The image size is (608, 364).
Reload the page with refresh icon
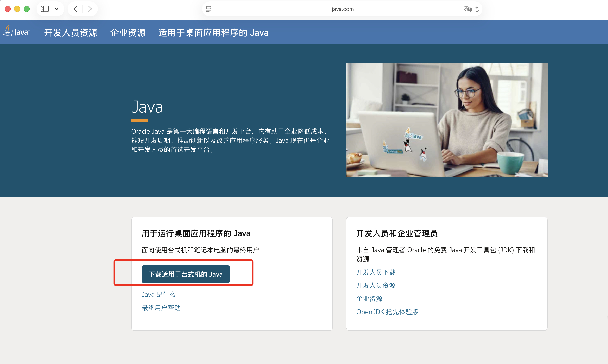[x=477, y=9]
